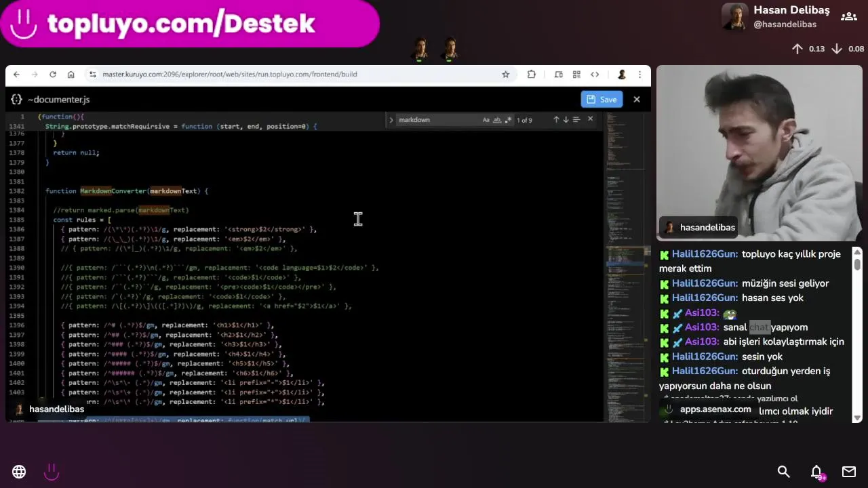Viewport: 868px width, 488px height.
Task: Go back in the browser
Action: tap(17, 75)
